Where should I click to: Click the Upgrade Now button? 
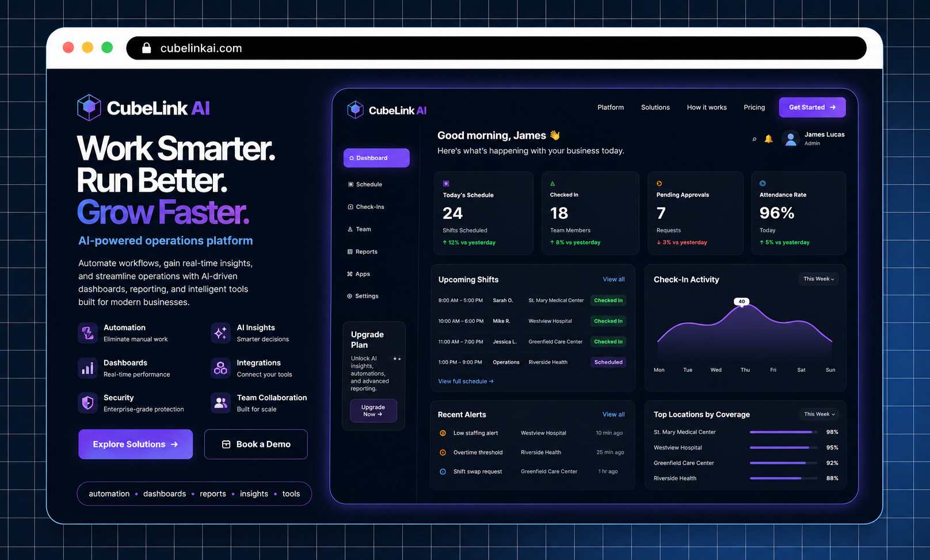coord(373,410)
